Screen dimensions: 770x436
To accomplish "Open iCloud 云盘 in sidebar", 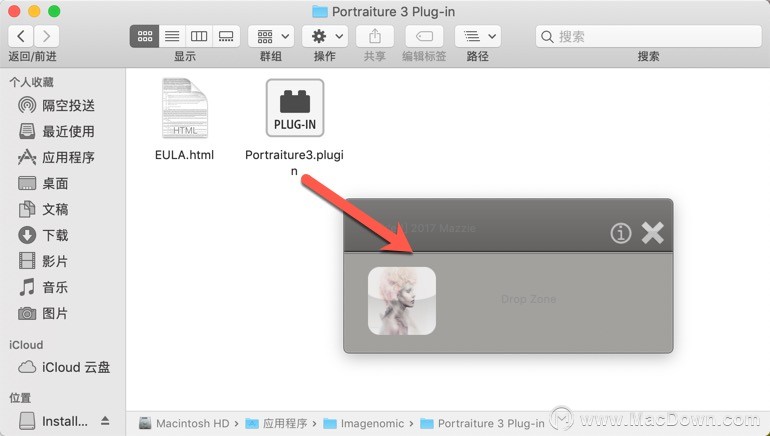I will pos(64,367).
